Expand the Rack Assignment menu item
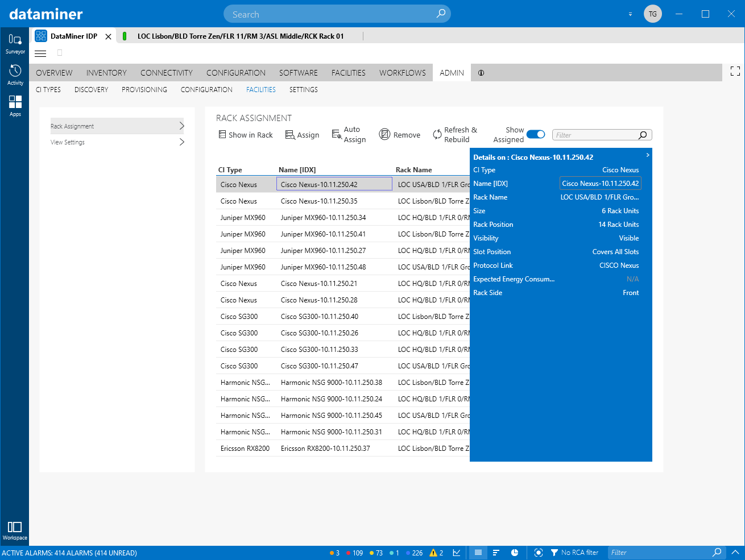 (x=118, y=126)
